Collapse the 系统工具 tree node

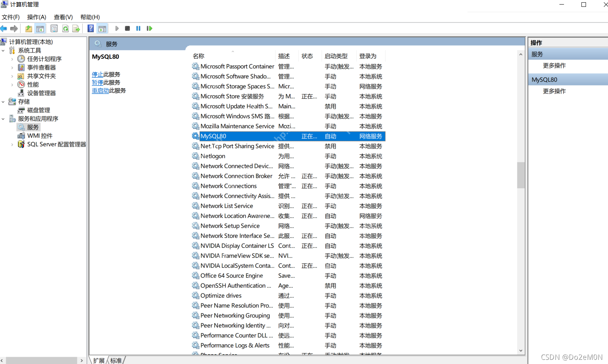[x=3, y=50]
